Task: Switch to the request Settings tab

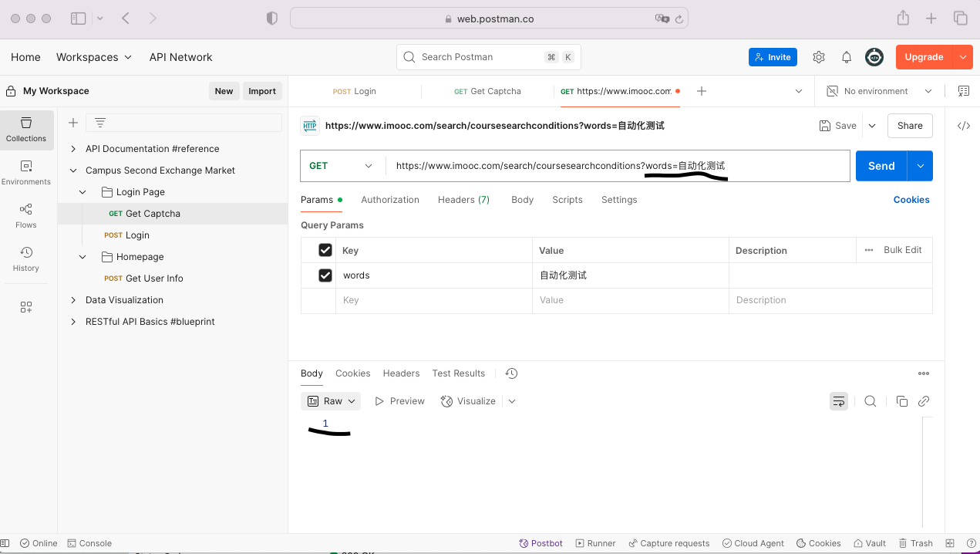Action: point(619,200)
